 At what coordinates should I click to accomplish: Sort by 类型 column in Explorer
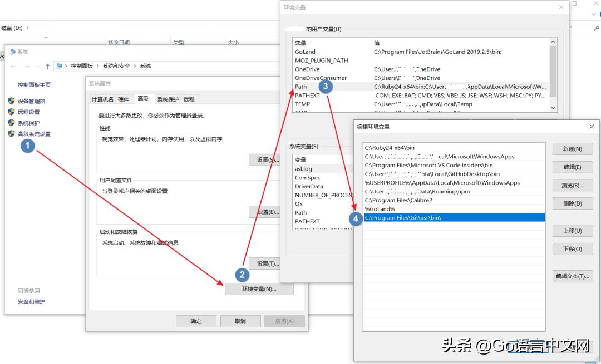pyautogui.click(x=179, y=42)
